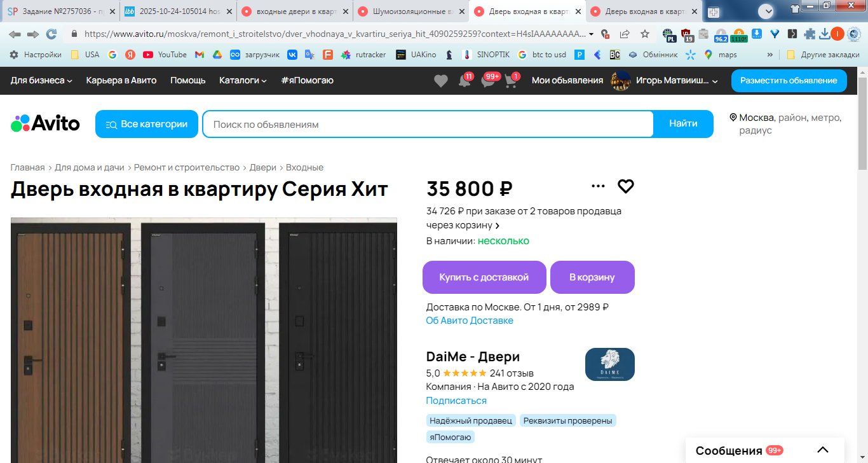
Task: Add listing to favorites with heart outline
Action: (x=626, y=186)
